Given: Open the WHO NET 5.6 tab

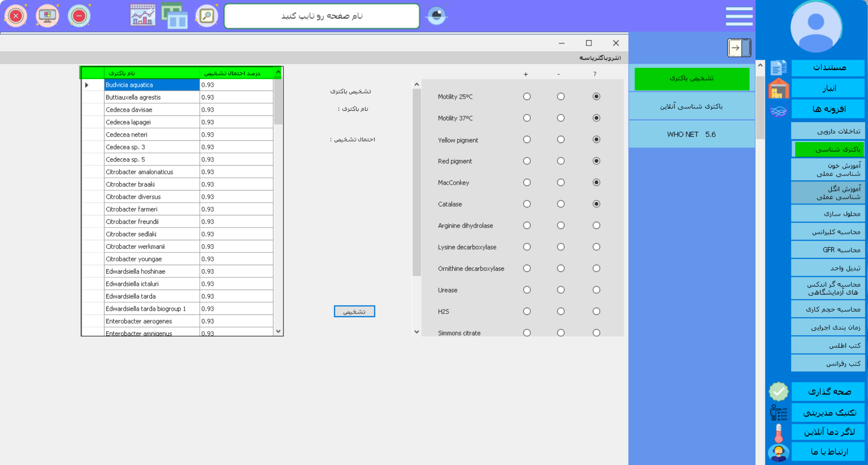Looking at the screenshot, I should (691, 134).
